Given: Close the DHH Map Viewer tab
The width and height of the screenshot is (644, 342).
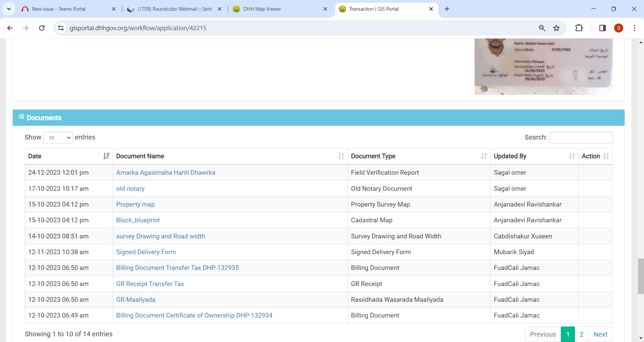Looking at the screenshot, I should click(325, 9).
